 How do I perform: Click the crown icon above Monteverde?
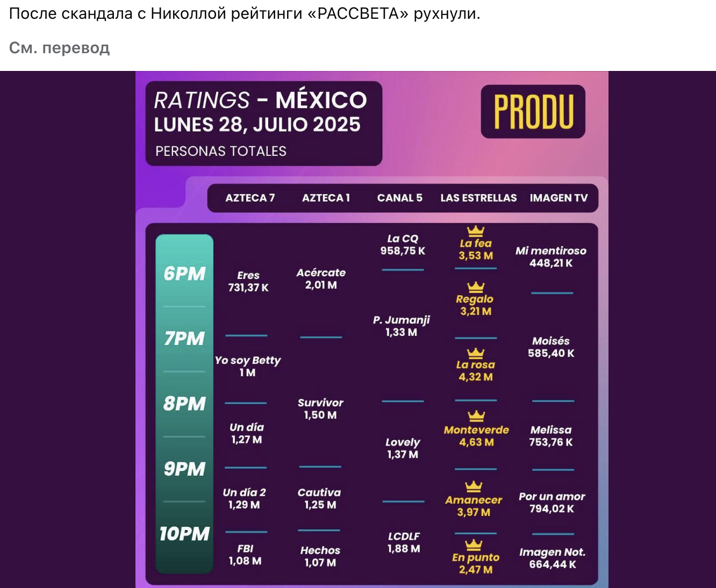coord(476,416)
